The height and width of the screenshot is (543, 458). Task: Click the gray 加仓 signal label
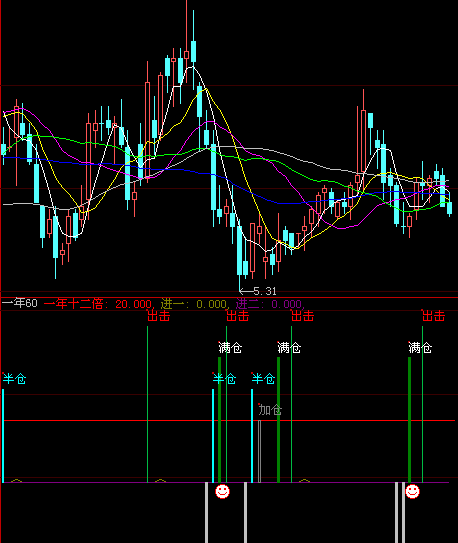(270, 410)
